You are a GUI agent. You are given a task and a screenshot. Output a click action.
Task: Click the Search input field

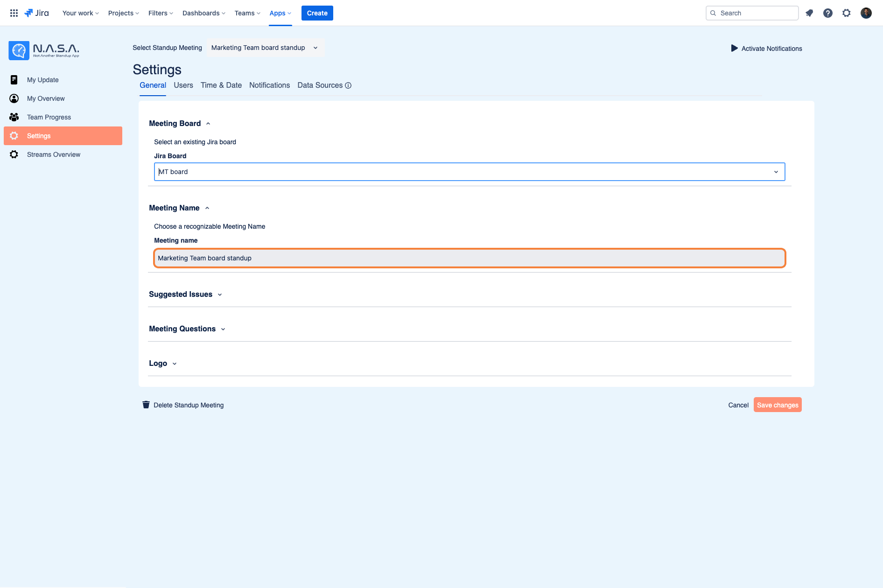click(752, 13)
